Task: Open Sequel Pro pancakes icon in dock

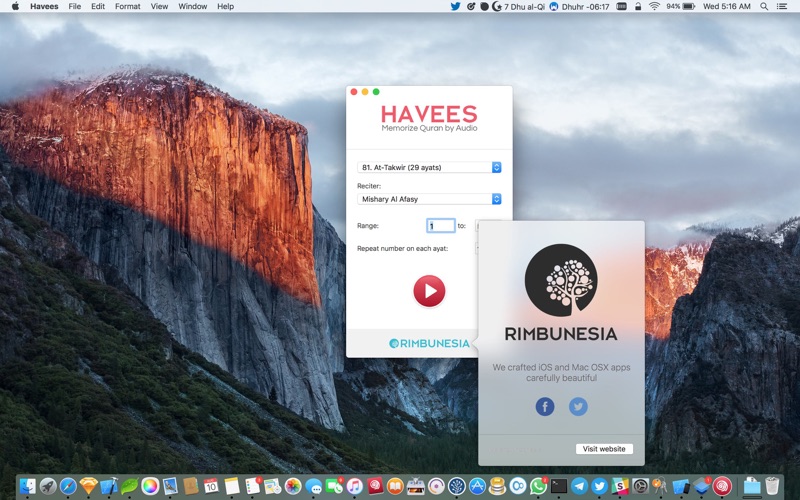Action: coord(497,486)
